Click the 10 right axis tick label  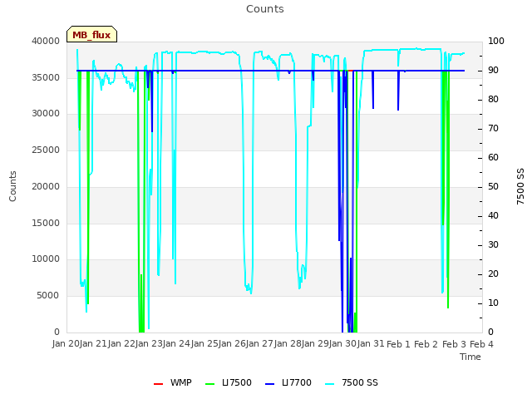pos(493,303)
